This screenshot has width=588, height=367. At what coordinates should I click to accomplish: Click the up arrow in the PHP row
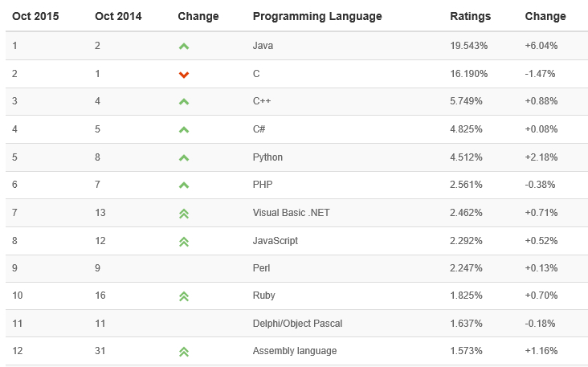pyautogui.click(x=184, y=186)
